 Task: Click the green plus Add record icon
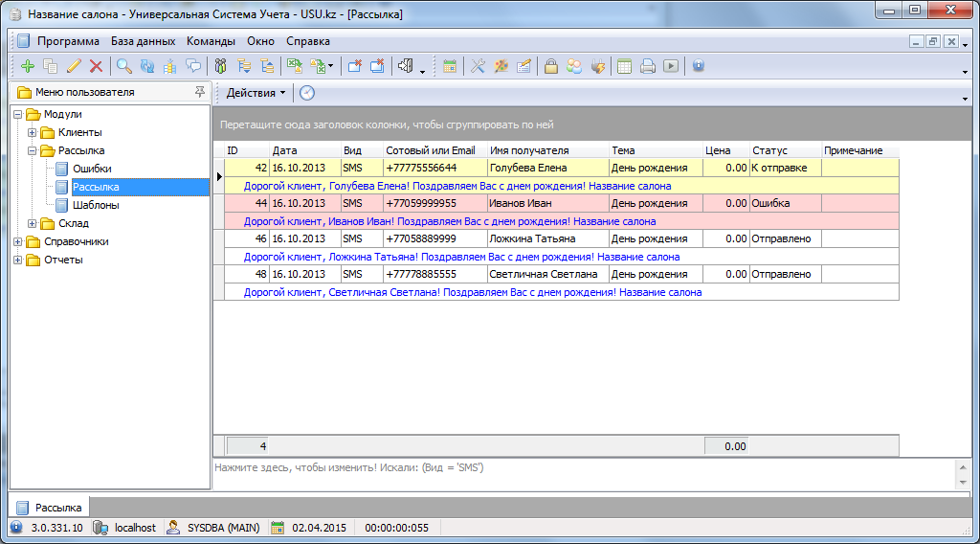(27, 66)
